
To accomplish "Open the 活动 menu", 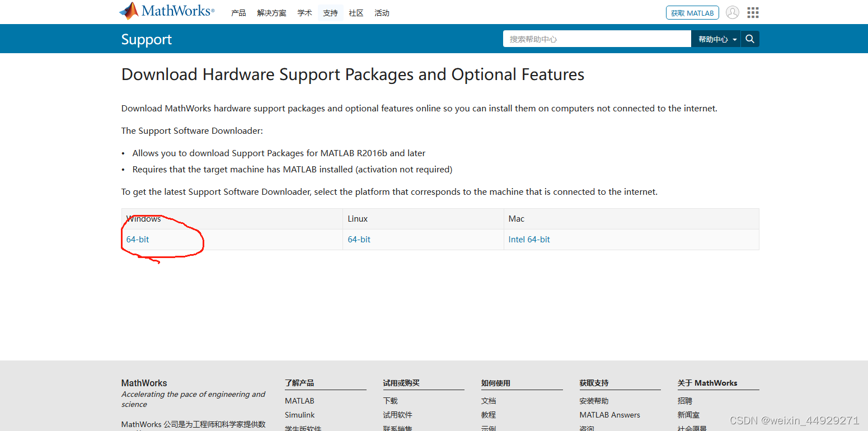I will pos(382,13).
